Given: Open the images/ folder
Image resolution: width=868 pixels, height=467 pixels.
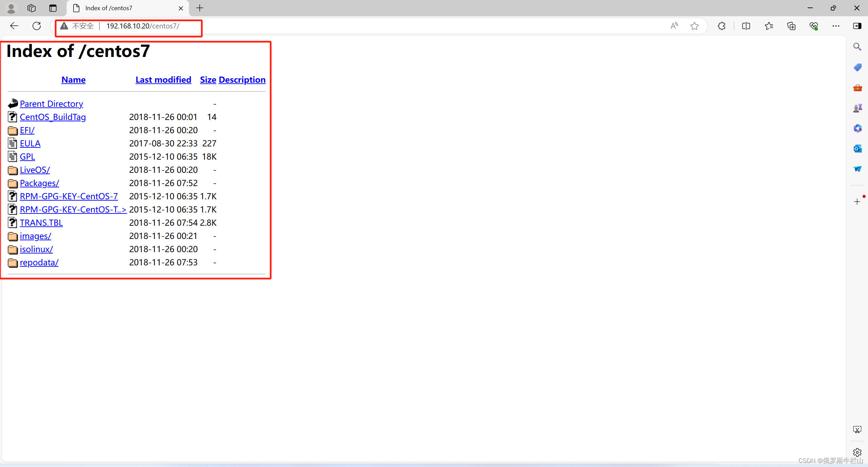Looking at the screenshot, I should click(35, 236).
